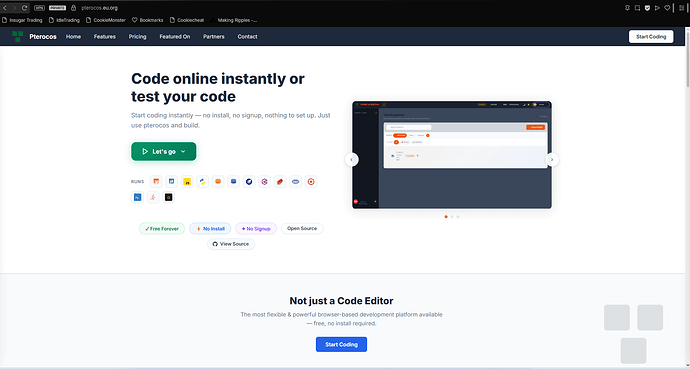Select the PHP oval language icon
The height and width of the screenshot is (369, 690).
point(295,182)
